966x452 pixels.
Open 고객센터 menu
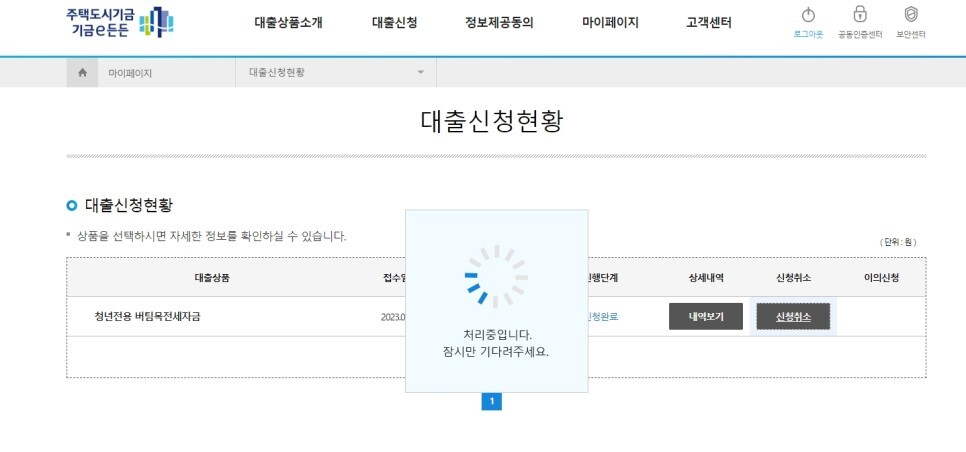click(x=709, y=23)
